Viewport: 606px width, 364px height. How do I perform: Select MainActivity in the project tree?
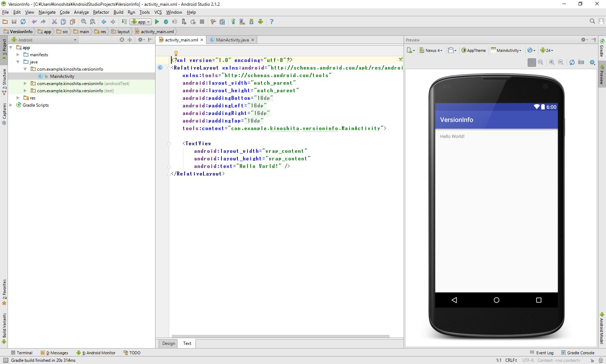[x=62, y=76]
